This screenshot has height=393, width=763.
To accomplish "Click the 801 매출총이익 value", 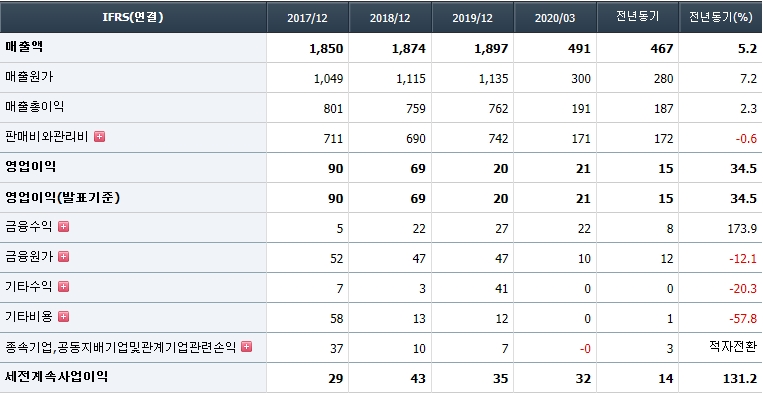I will point(333,108).
